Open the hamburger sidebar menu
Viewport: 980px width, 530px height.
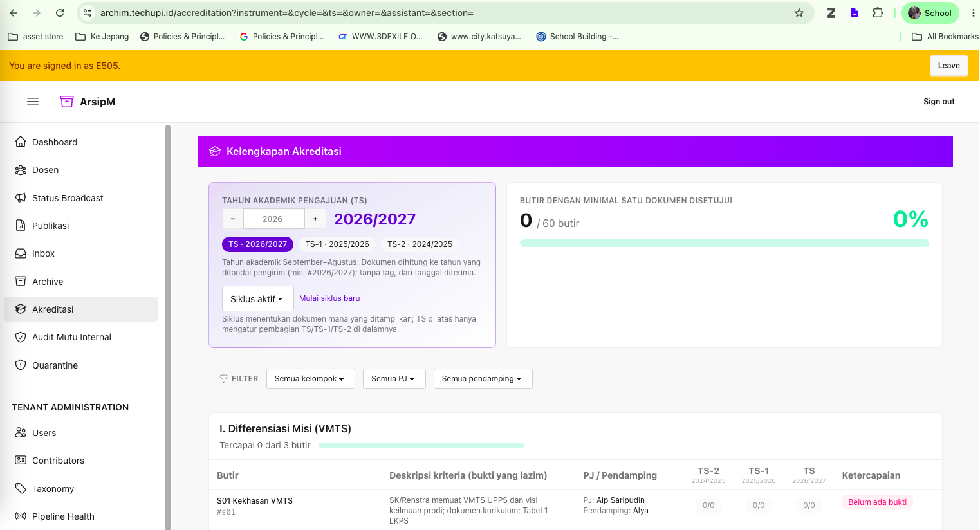click(33, 102)
